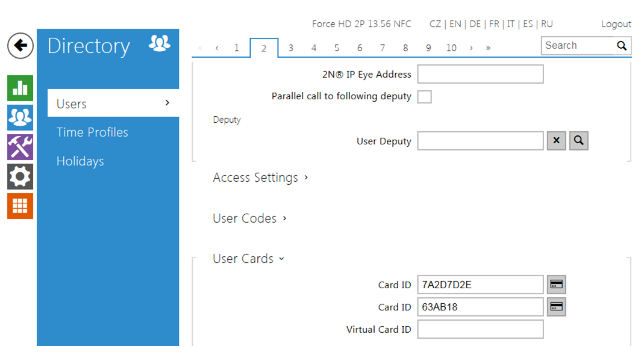Switch language to DE
This screenshot has width=644, height=361.
pos(475,24)
